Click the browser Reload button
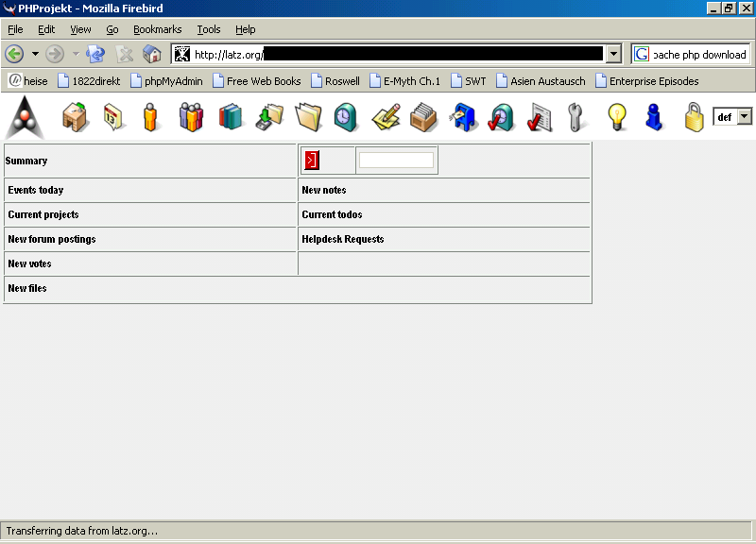This screenshot has height=544, width=756. (x=95, y=54)
